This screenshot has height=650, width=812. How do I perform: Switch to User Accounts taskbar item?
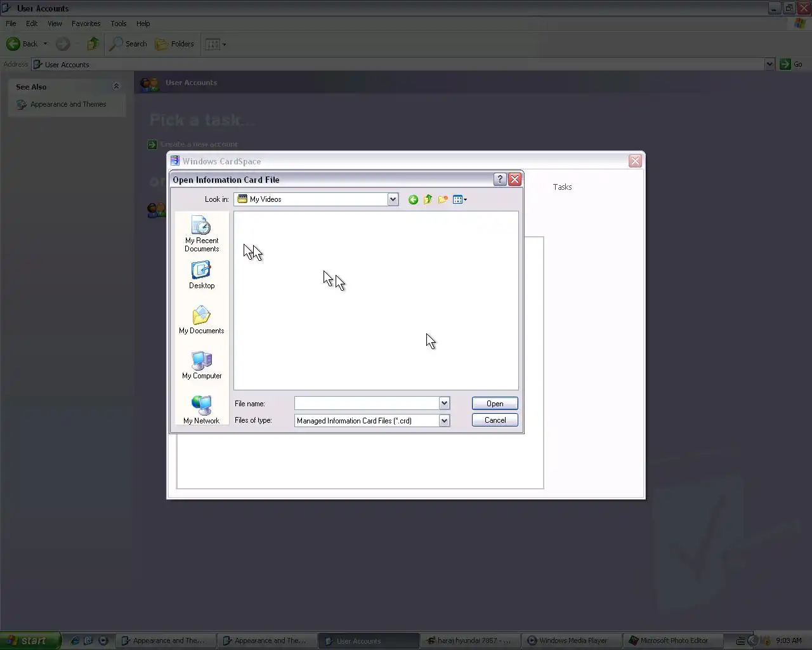(x=369, y=640)
